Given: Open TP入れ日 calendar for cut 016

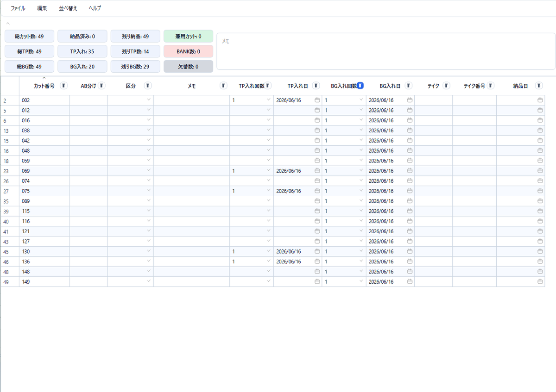Looking at the screenshot, I should point(317,120).
